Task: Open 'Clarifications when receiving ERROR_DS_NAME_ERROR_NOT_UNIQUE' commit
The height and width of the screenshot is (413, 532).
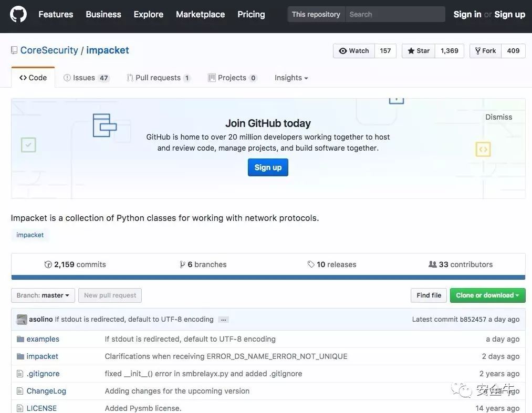Action: click(x=226, y=356)
